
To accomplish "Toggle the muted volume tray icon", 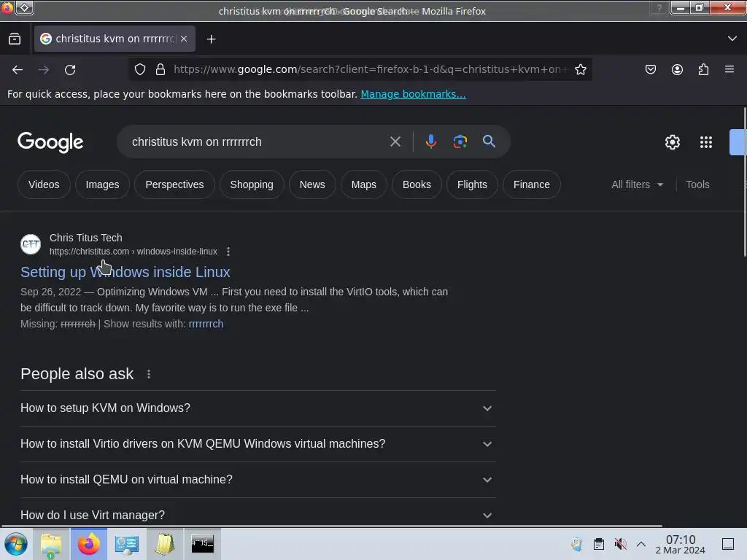I will point(620,544).
